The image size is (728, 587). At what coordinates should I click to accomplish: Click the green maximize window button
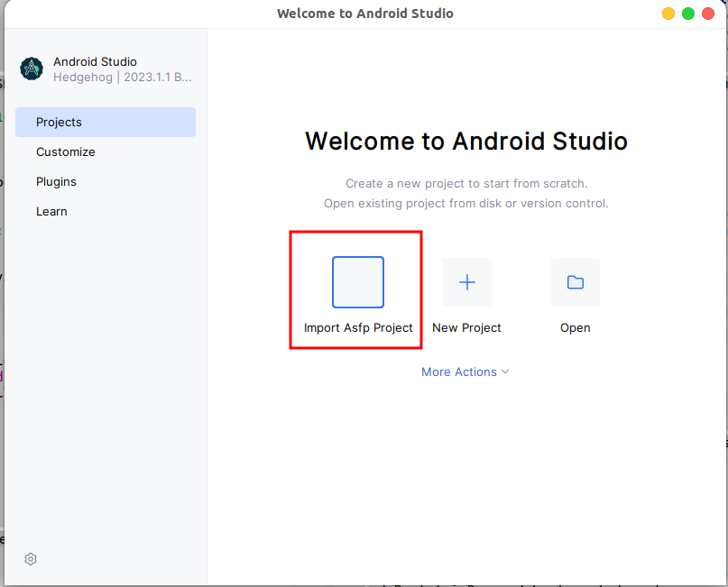point(688,14)
